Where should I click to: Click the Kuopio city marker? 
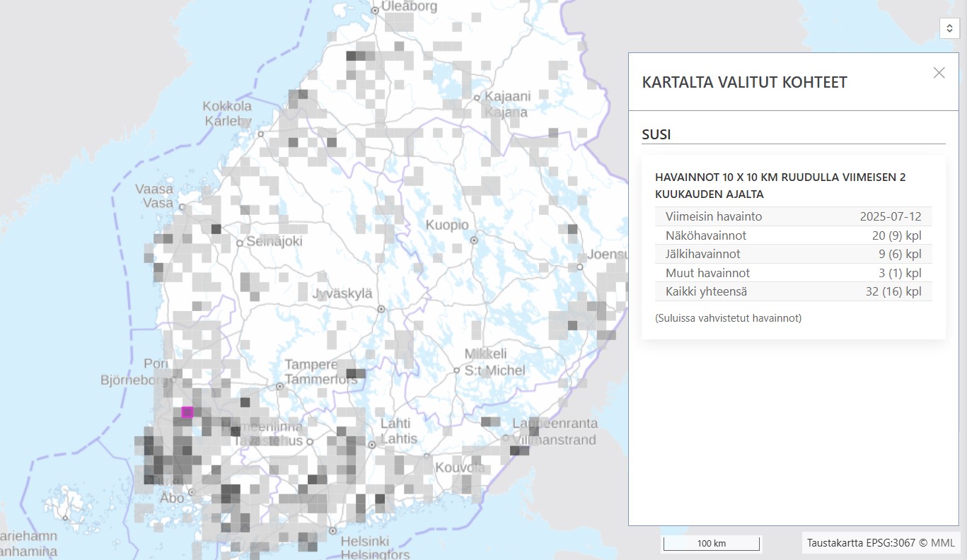tap(474, 240)
